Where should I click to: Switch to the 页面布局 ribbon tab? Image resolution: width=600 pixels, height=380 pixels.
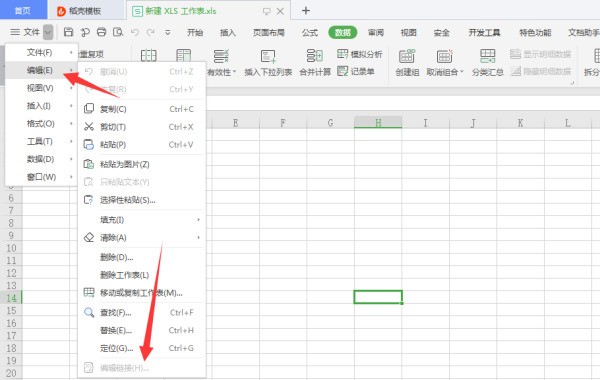[269, 33]
